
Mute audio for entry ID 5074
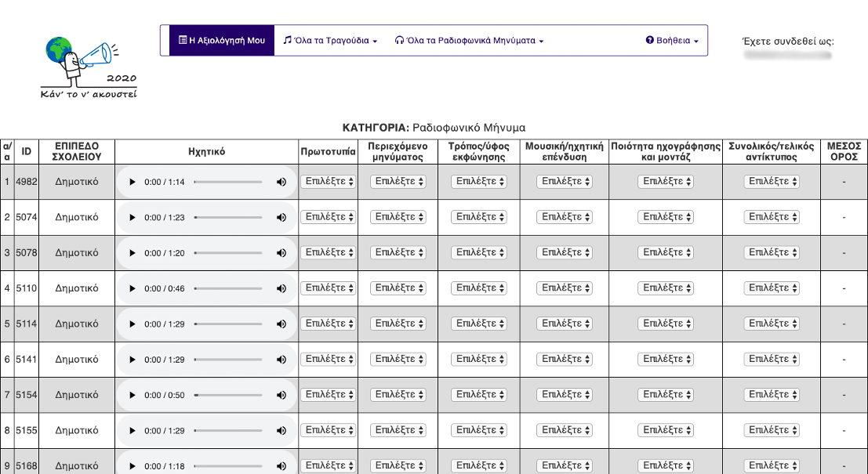281,217
